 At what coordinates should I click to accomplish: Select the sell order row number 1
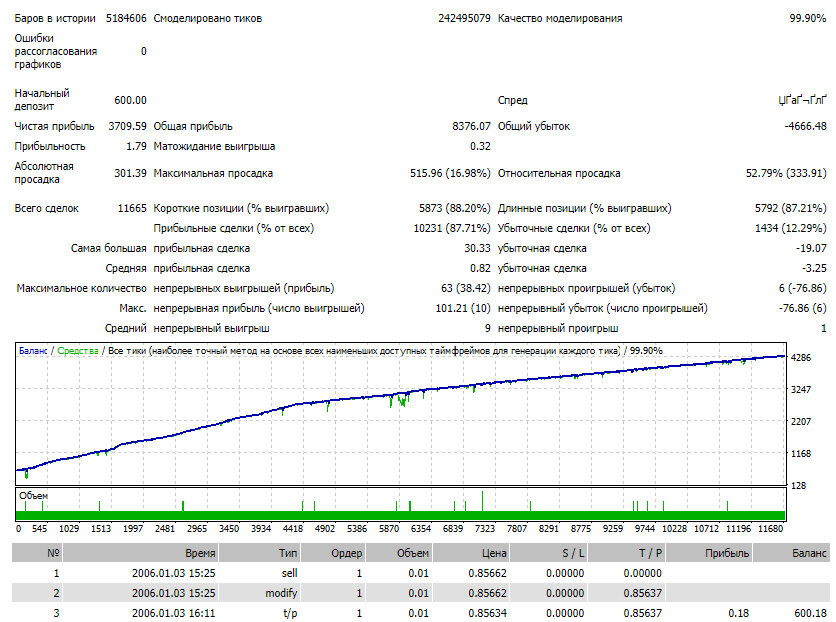coord(421,573)
